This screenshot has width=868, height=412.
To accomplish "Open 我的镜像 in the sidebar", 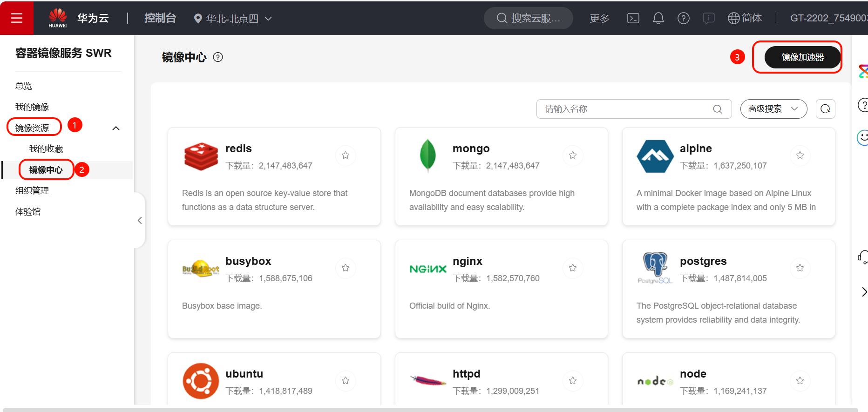I will click(x=32, y=107).
